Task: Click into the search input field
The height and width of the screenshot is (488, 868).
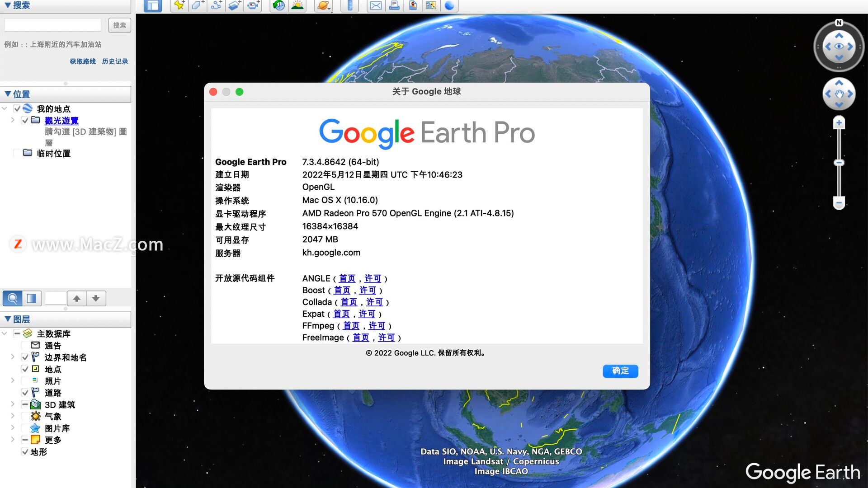Action: 53,25
